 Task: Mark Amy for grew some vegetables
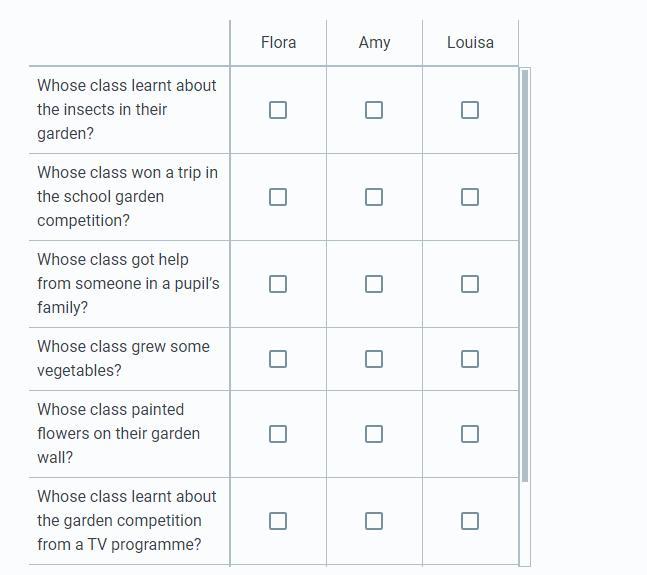coord(374,359)
